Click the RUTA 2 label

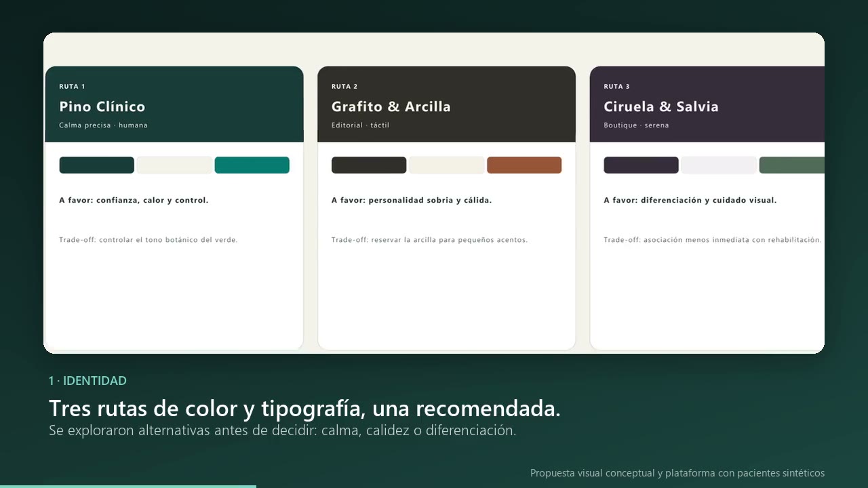(344, 87)
